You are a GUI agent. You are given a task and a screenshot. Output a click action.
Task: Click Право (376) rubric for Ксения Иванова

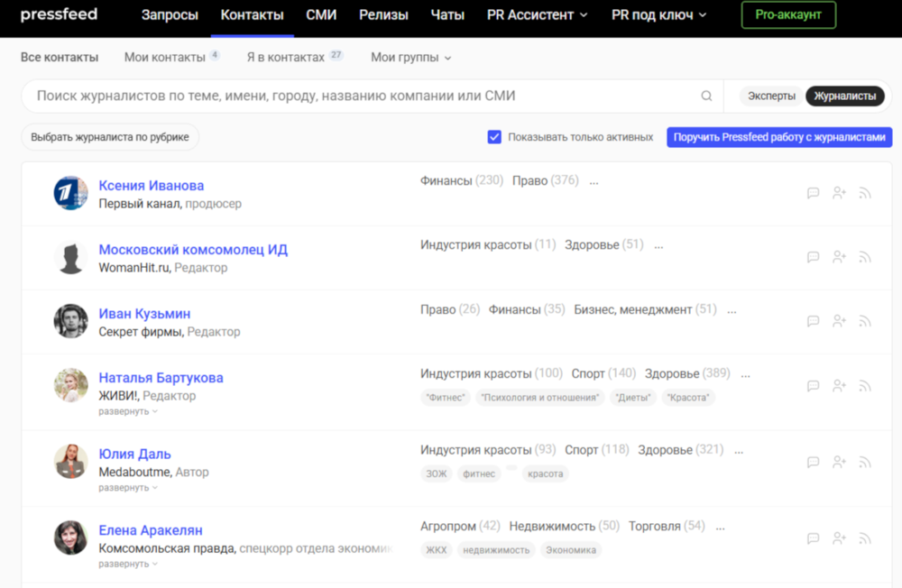pyautogui.click(x=546, y=180)
